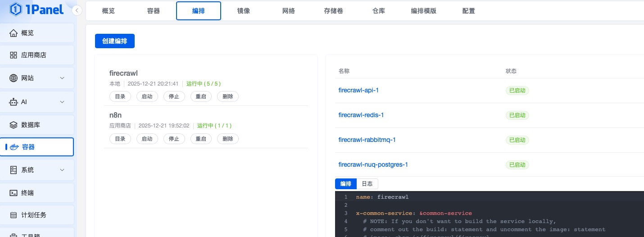Expand the 系统 sidebar submenu chevron

(x=62, y=170)
